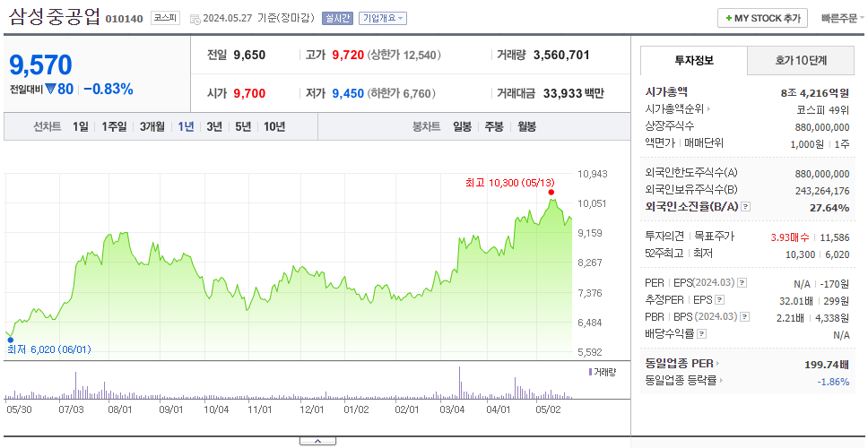Click the target price 11,586
This screenshot has height=448, width=868.
click(835, 237)
